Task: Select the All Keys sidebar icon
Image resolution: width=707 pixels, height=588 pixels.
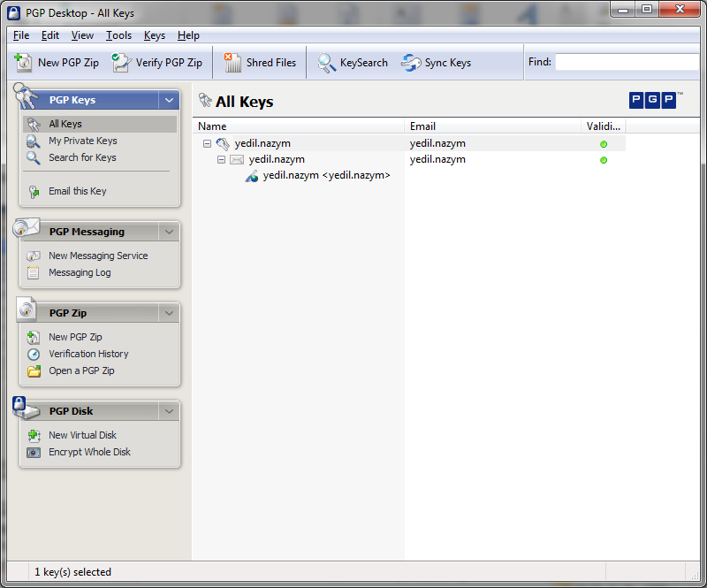Action: (34, 124)
